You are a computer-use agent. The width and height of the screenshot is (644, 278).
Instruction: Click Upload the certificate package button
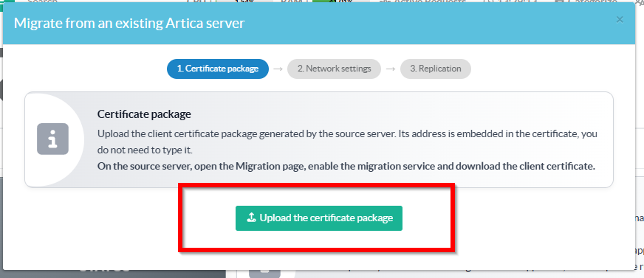[x=319, y=218]
